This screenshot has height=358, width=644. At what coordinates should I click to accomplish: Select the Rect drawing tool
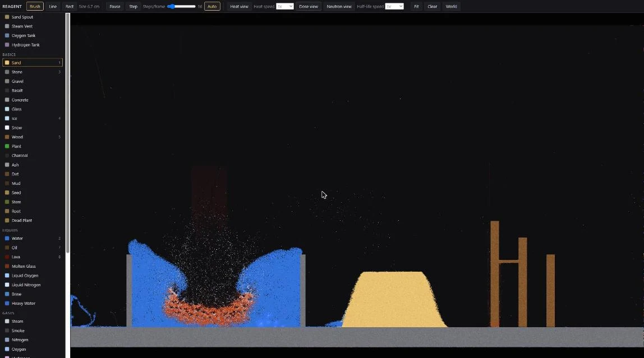70,7
